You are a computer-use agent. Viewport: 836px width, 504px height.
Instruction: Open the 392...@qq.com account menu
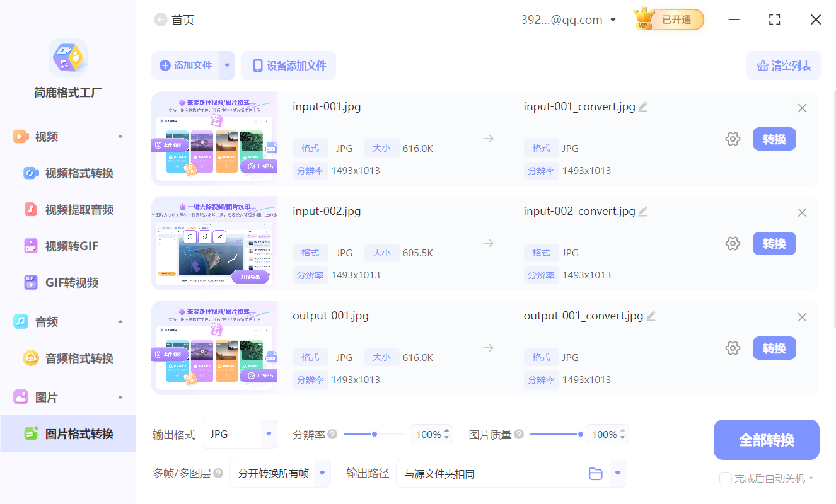coord(567,20)
